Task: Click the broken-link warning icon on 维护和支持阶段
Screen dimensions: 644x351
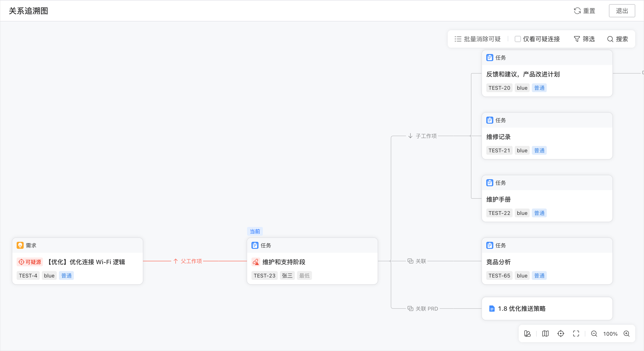Action: coord(255,262)
